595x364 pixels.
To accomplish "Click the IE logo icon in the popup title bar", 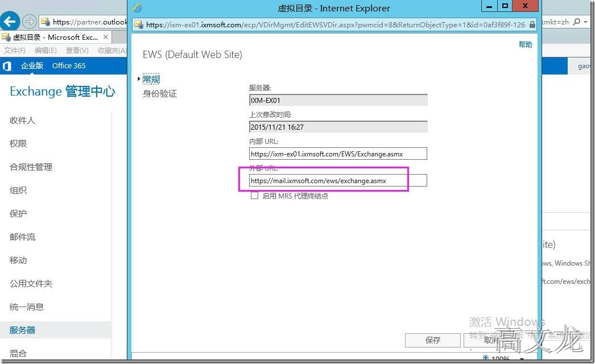I will [x=137, y=7].
